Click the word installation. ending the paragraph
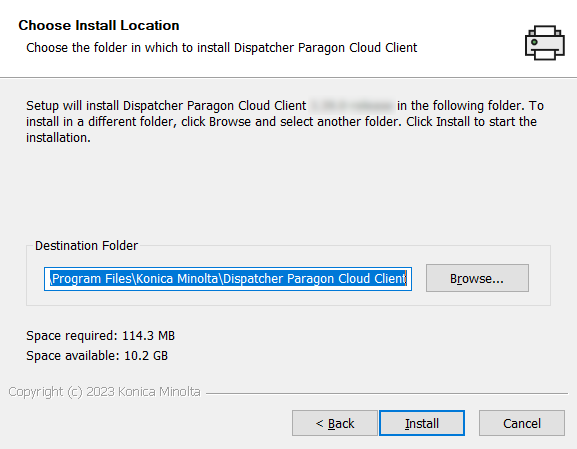The width and height of the screenshot is (577, 449). tap(58, 138)
